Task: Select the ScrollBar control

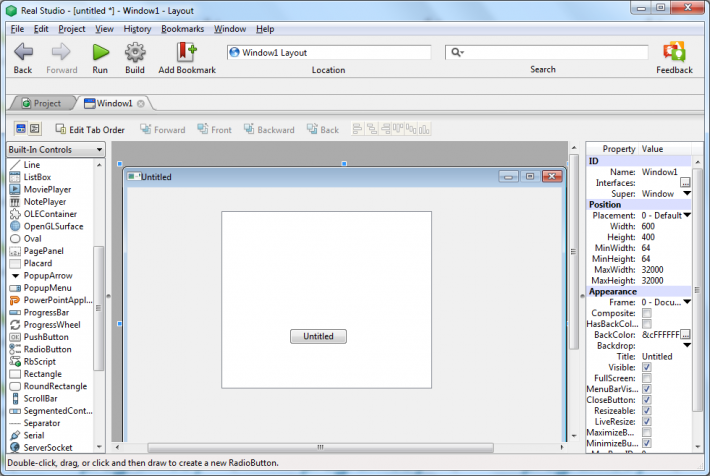Action: (x=40, y=399)
